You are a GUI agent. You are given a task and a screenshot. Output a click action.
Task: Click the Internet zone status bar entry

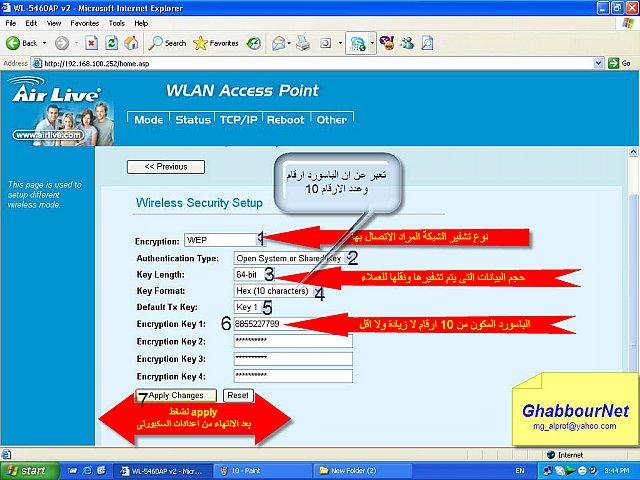click(x=566, y=455)
